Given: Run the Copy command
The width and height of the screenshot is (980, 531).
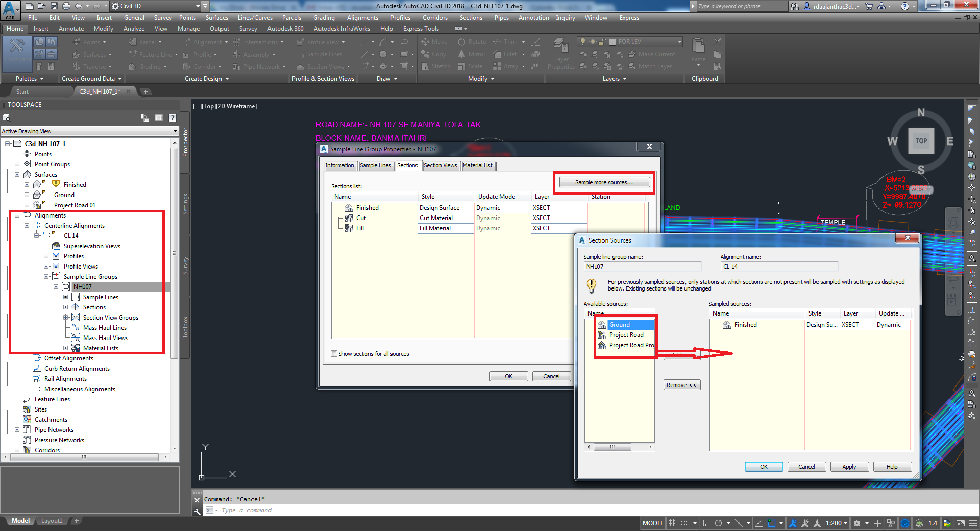Looking at the screenshot, I should 435,54.
